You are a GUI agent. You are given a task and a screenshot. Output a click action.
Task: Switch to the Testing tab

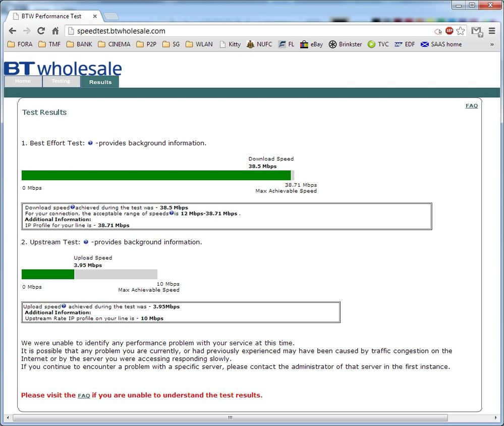pyautogui.click(x=61, y=81)
